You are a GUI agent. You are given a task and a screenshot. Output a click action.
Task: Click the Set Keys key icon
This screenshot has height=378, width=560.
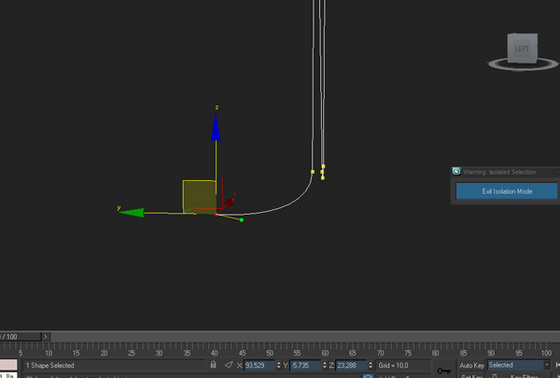444,370
